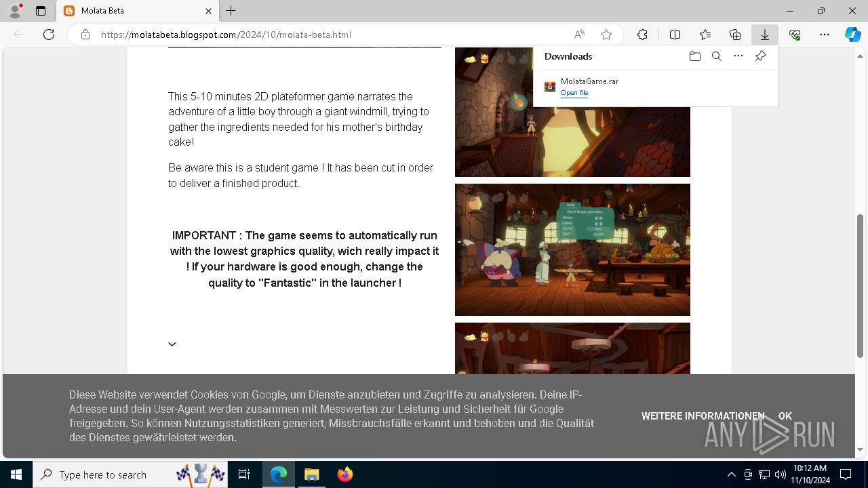Search downloads in panel
This screenshot has height=488, width=868.
716,56
